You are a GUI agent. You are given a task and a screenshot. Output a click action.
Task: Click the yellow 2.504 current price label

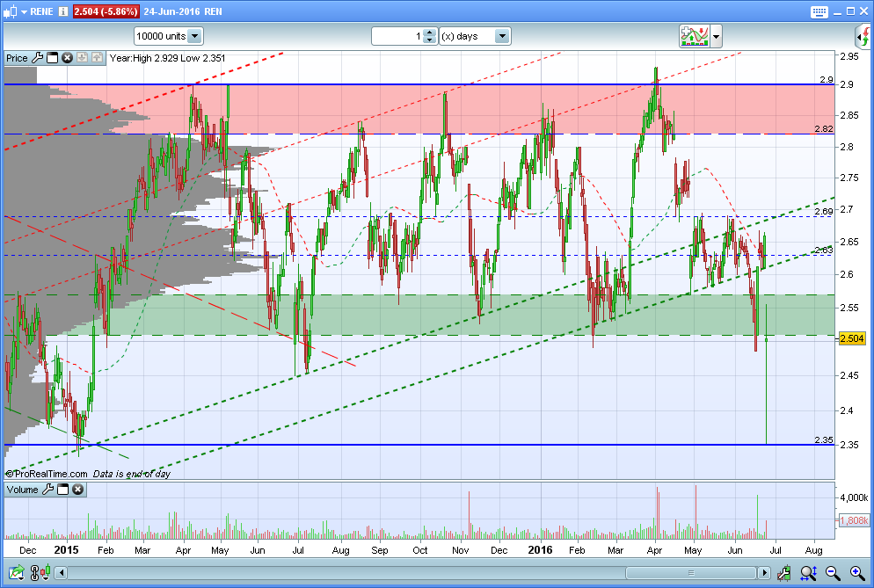tap(852, 338)
